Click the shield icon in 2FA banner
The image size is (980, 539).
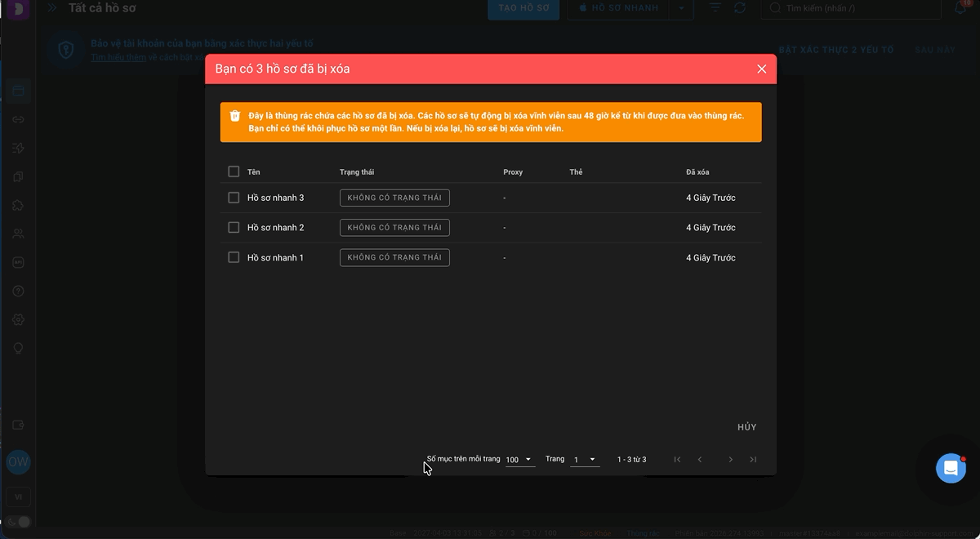tap(66, 50)
